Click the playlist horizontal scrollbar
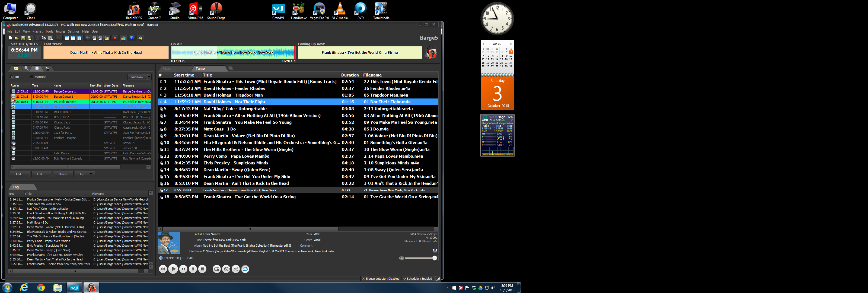Image resolution: width=868 pixels, height=293 pixels. pos(250,229)
